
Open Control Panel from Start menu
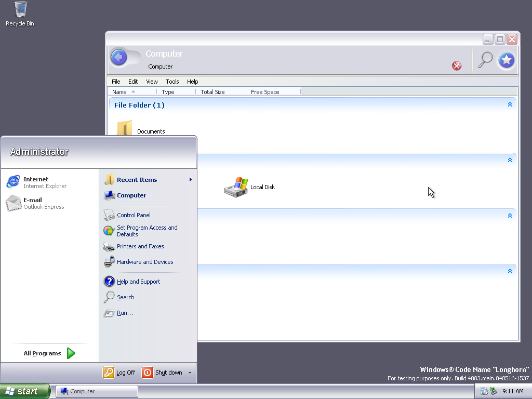pyautogui.click(x=134, y=215)
